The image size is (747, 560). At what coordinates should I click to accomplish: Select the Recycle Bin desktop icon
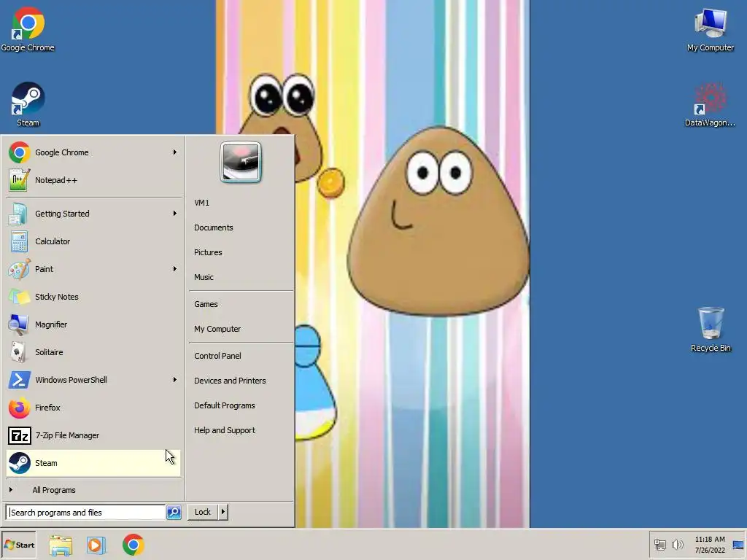[711, 330]
